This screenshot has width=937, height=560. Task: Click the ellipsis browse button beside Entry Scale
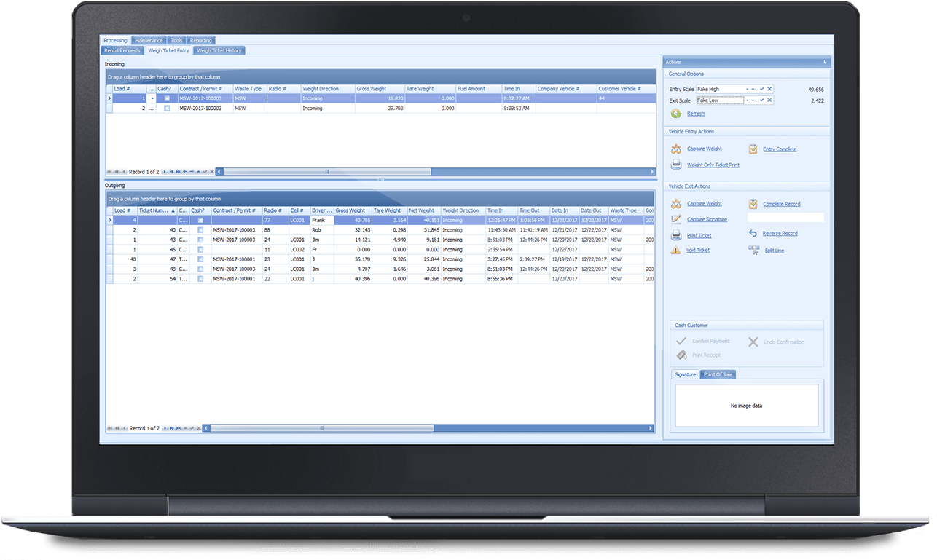[x=753, y=89]
